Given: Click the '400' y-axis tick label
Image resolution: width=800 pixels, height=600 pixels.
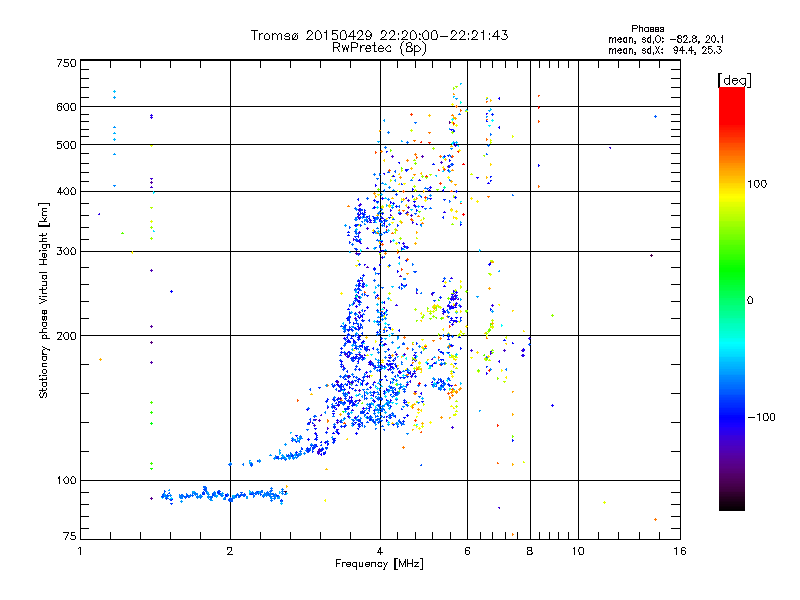Looking at the screenshot, I should (x=66, y=192).
